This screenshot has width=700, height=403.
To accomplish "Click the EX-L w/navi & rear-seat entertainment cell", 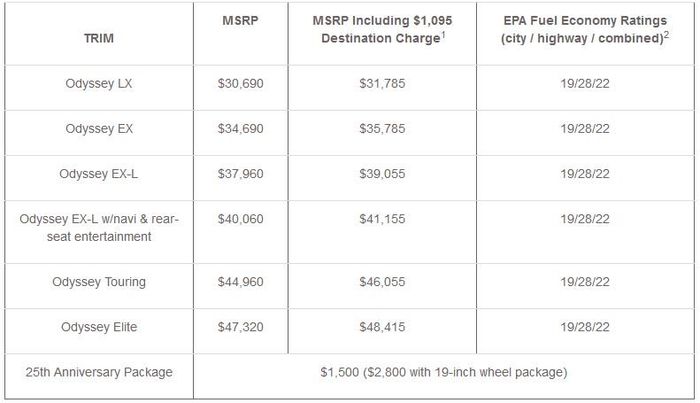I will pyautogui.click(x=98, y=227).
